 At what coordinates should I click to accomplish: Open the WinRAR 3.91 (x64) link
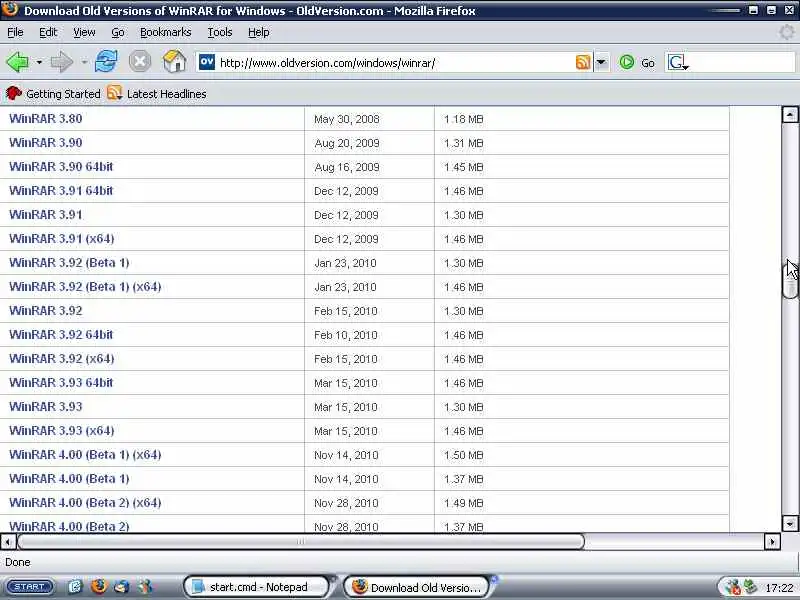point(62,238)
